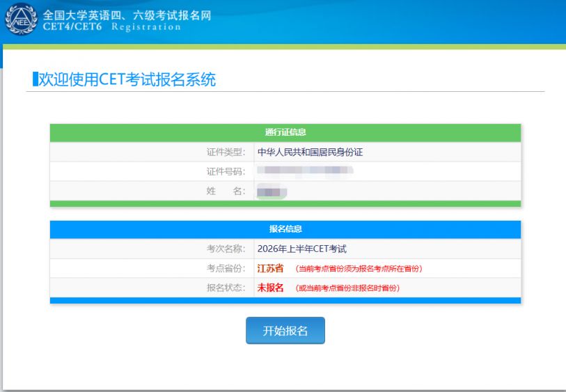Click the 姓名 label
Image resolution: width=566 pixels, height=392 pixels.
click(226, 191)
